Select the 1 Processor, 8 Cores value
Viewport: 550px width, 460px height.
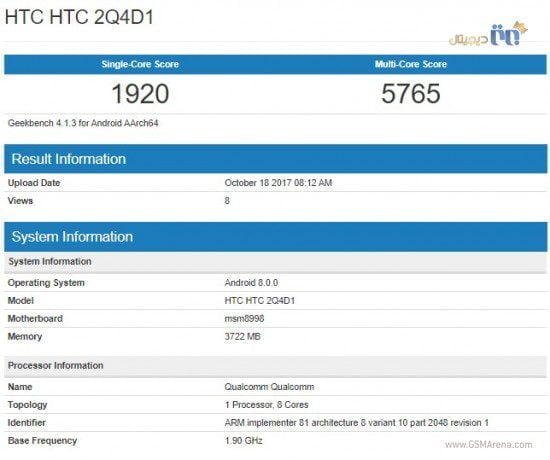267,405
